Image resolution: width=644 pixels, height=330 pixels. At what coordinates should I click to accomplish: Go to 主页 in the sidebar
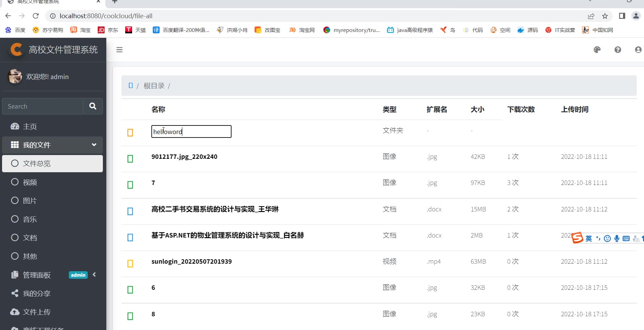pos(30,126)
